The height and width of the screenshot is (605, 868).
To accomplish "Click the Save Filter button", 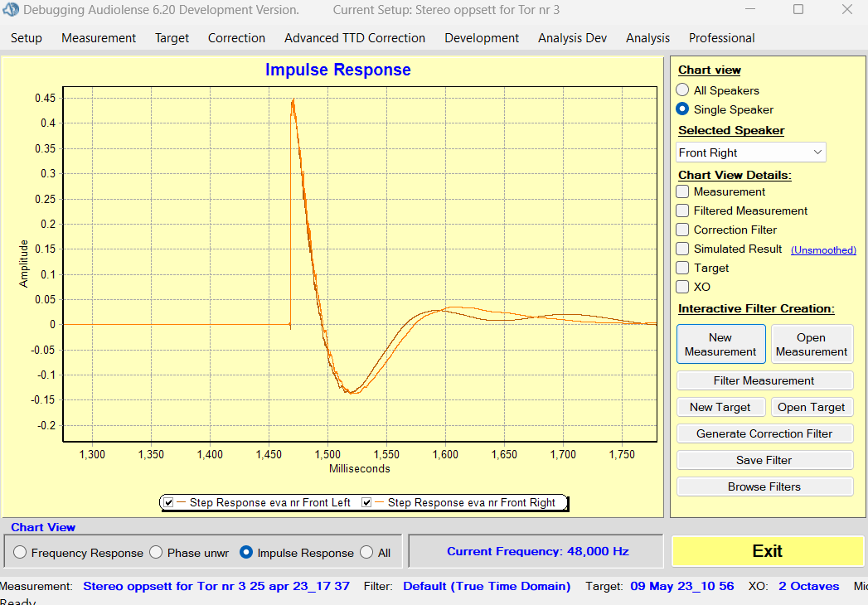I will pyautogui.click(x=764, y=461).
